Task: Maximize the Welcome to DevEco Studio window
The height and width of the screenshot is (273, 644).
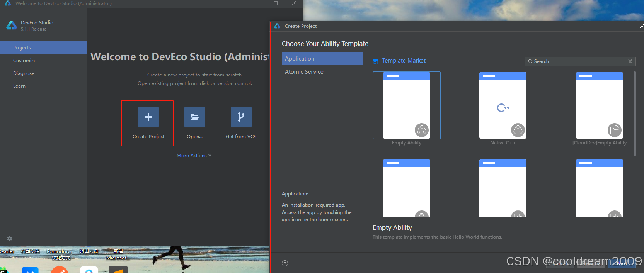Action: pos(276,3)
